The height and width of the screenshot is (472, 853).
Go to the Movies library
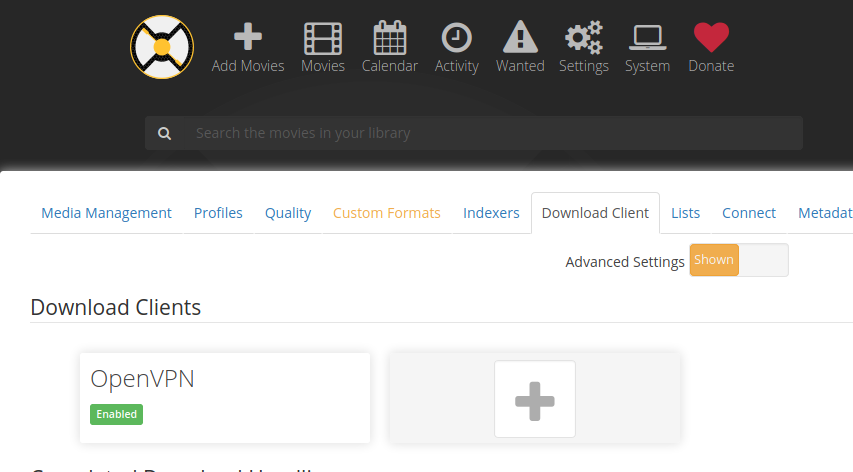[x=323, y=48]
